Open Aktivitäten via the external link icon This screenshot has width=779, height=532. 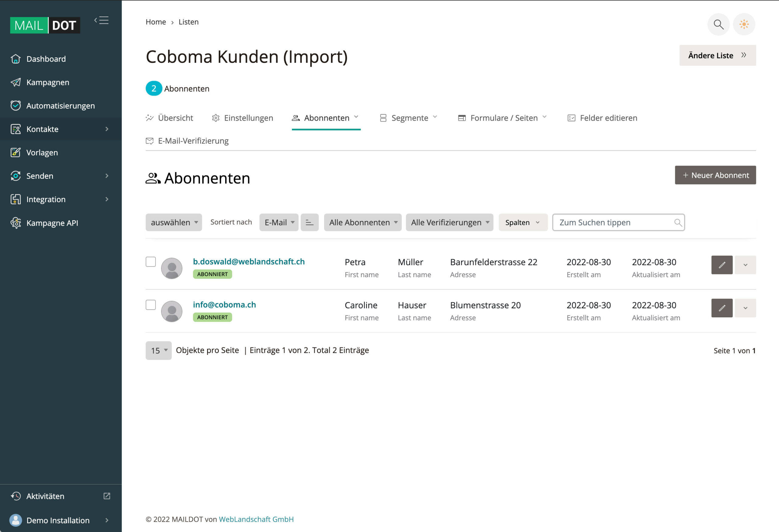tap(107, 496)
